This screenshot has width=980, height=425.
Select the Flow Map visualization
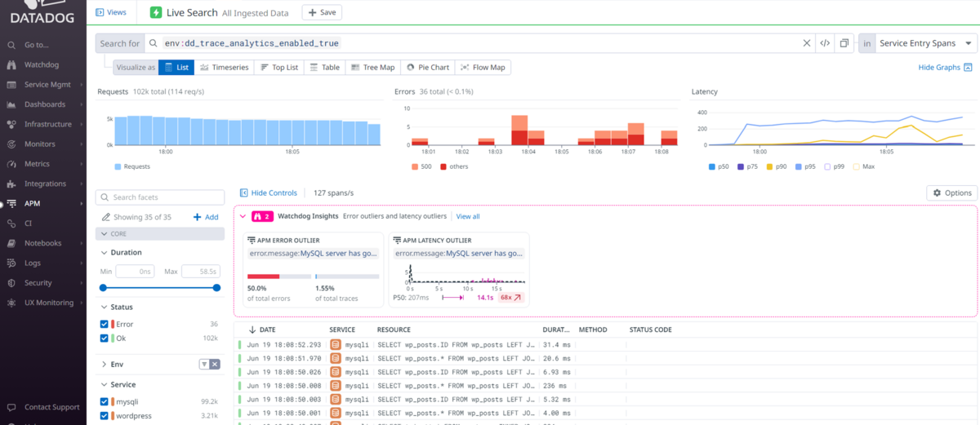pos(483,67)
